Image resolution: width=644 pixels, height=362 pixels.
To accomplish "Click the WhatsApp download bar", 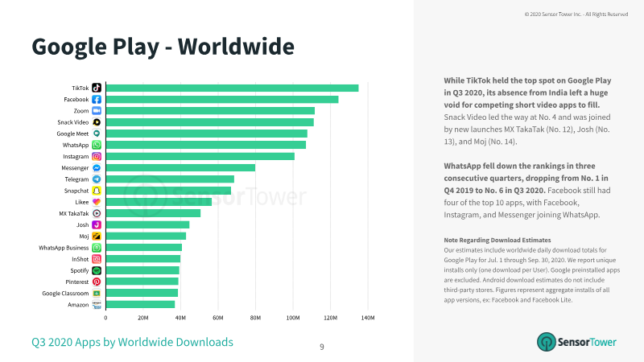I will [x=206, y=145].
